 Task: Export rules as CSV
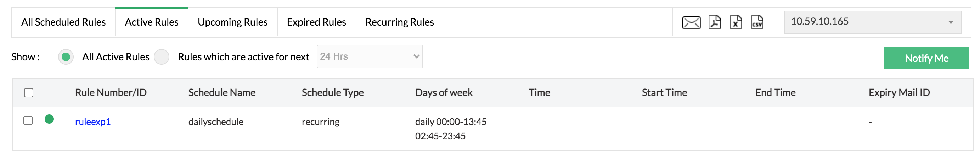pos(757,22)
